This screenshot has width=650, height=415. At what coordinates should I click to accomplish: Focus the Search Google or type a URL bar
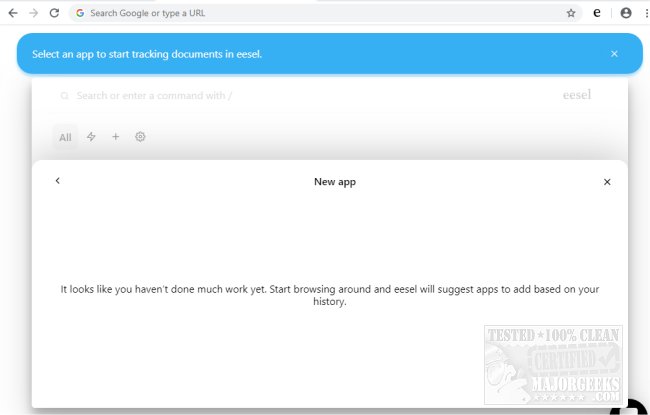[325, 13]
